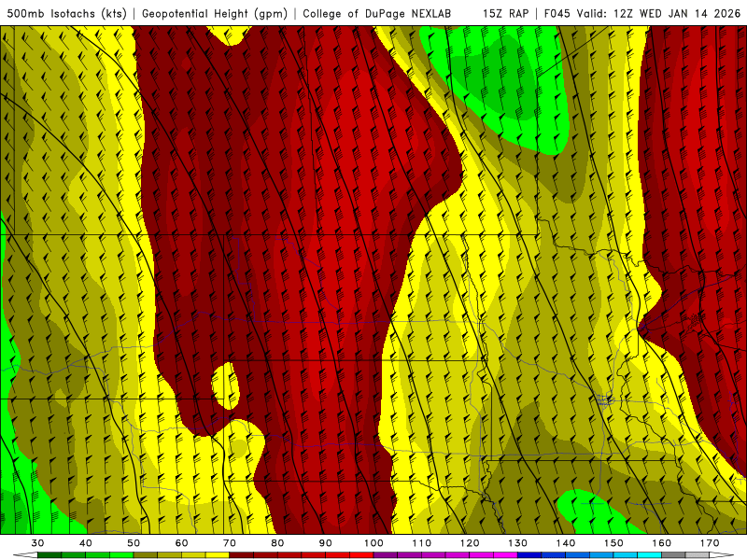Select the dark green 30-35 kt legend swatch
Viewport: 747px width, 560px height.
[49, 555]
